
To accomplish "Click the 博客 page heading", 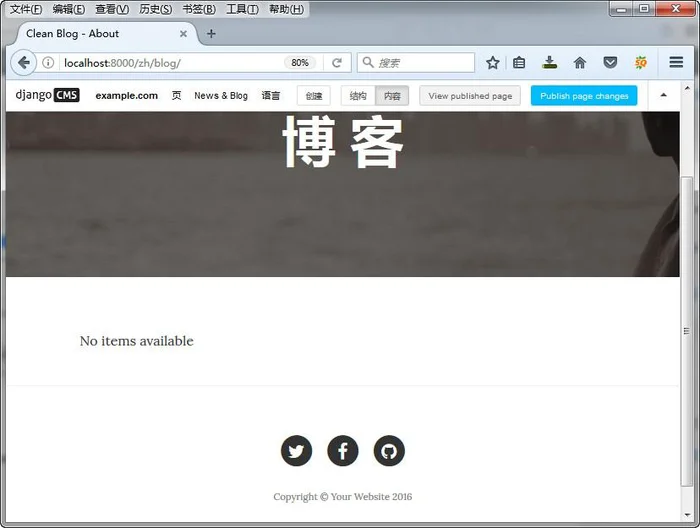I will 343,142.
